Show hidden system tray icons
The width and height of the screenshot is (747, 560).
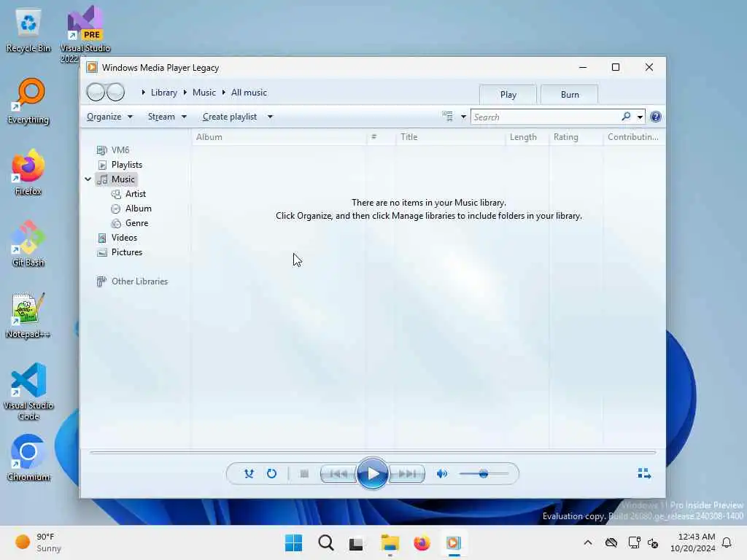(x=588, y=542)
